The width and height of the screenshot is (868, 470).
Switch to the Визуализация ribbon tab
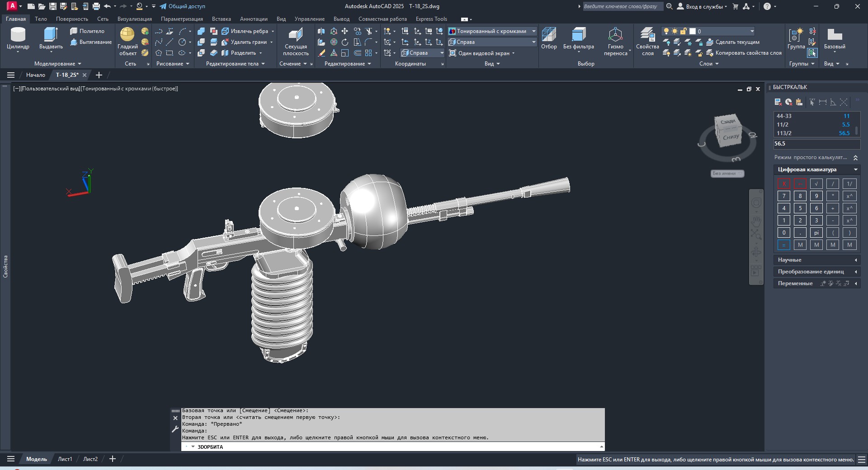click(x=135, y=19)
